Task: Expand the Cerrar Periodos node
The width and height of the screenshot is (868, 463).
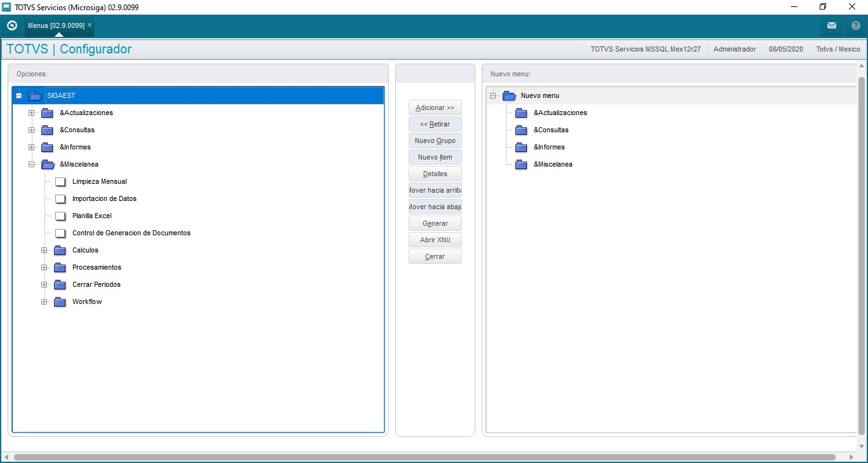Action: pyautogui.click(x=44, y=284)
